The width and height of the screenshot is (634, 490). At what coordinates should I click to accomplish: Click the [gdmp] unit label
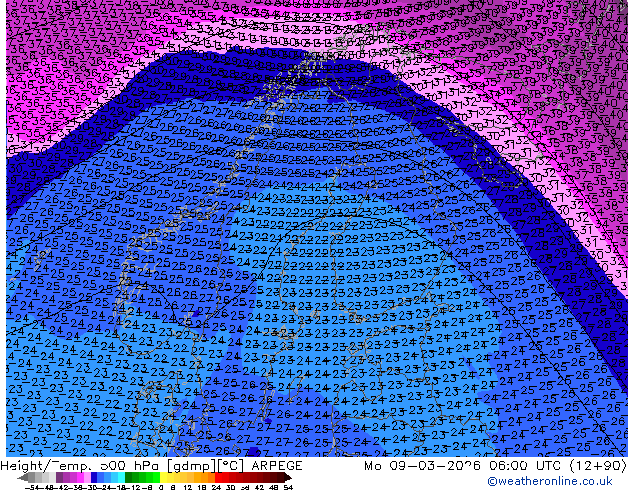pyautogui.click(x=192, y=466)
